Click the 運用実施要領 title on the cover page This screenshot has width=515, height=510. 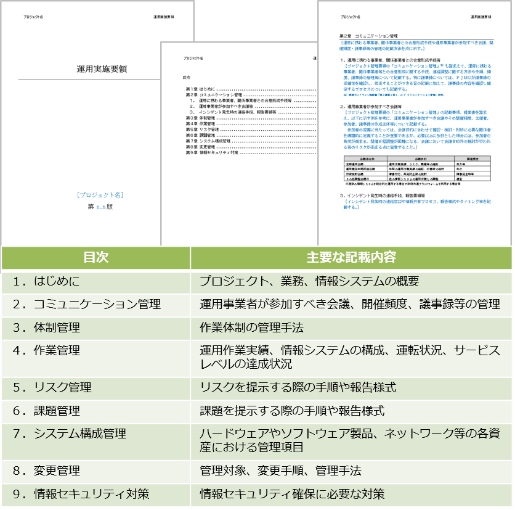102,69
